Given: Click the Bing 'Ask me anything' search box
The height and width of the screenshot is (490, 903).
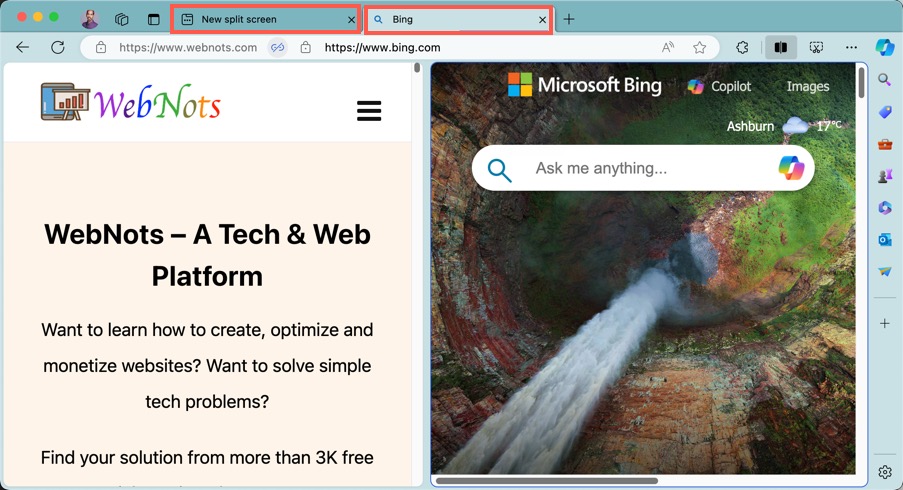Looking at the screenshot, I should pyautogui.click(x=640, y=168).
